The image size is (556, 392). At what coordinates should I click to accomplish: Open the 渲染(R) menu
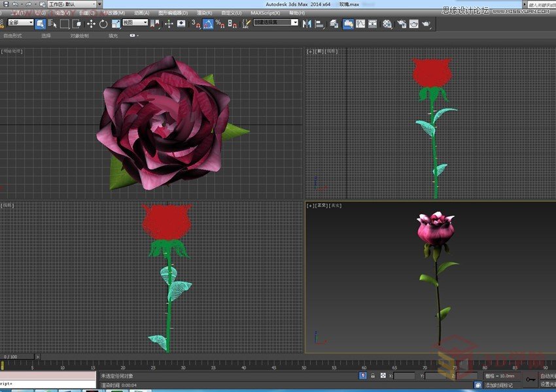tap(205, 13)
